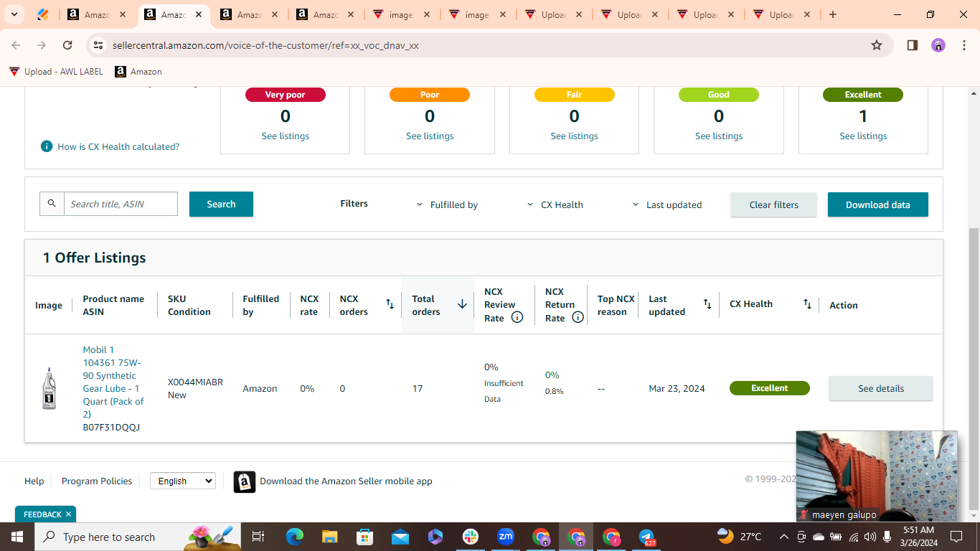The image size is (980, 551).
Task: Open the tab search dropdown in Chrome
Action: coord(14,14)
